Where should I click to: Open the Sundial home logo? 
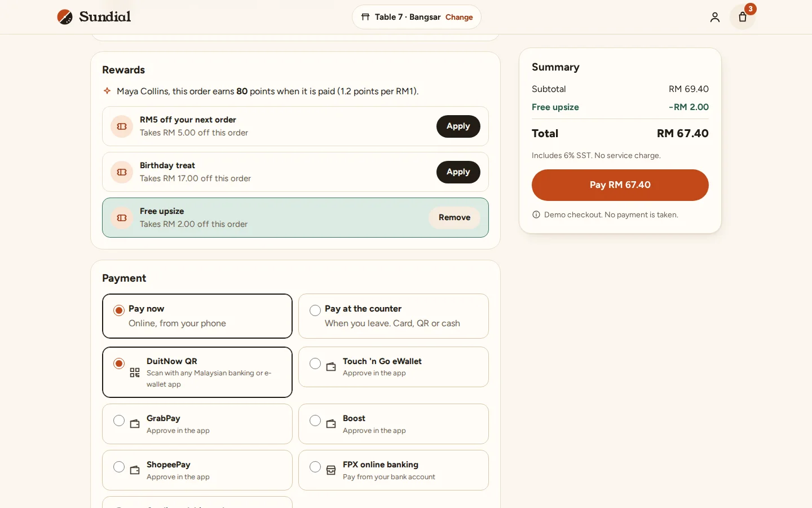point(94,17)
